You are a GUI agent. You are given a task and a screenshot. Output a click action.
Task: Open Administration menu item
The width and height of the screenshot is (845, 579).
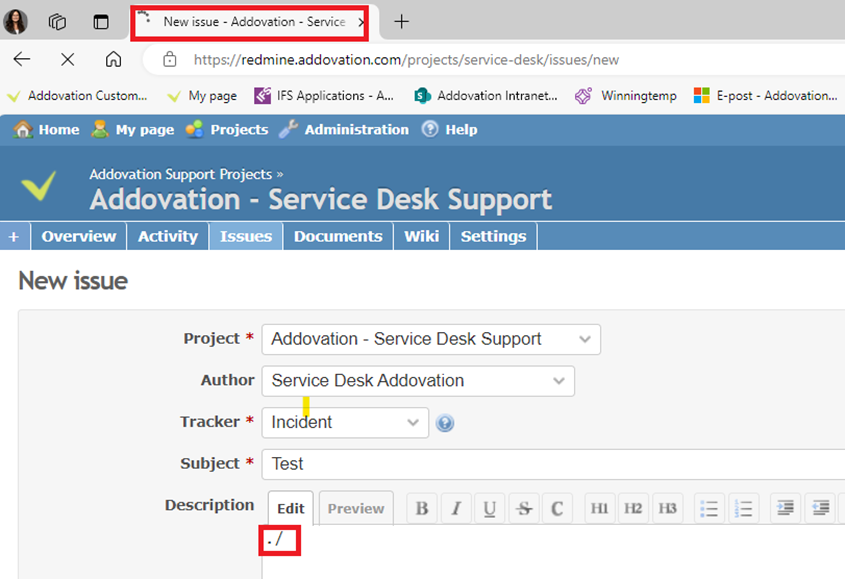[x=344, y=129]
